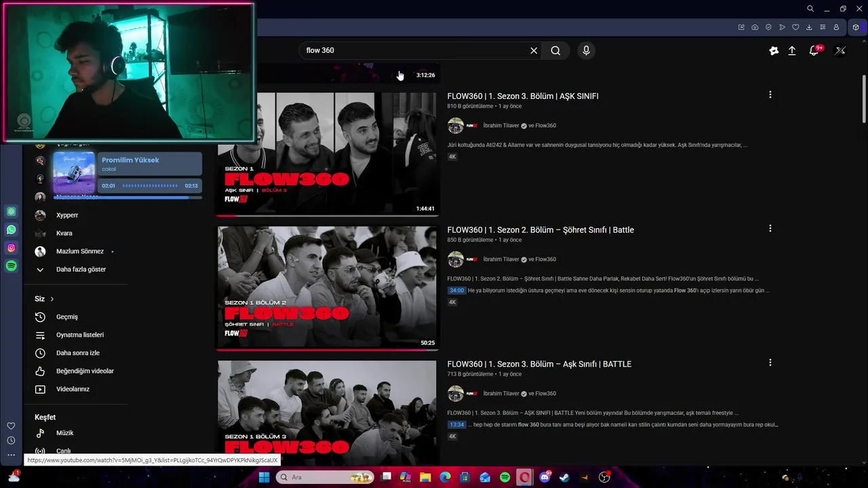Open 'FLOW360 | 1. Sezon 3. Bölüm | AŞK SINIFI' title
The height and width of the screenshot is (488, 868).
523,96
